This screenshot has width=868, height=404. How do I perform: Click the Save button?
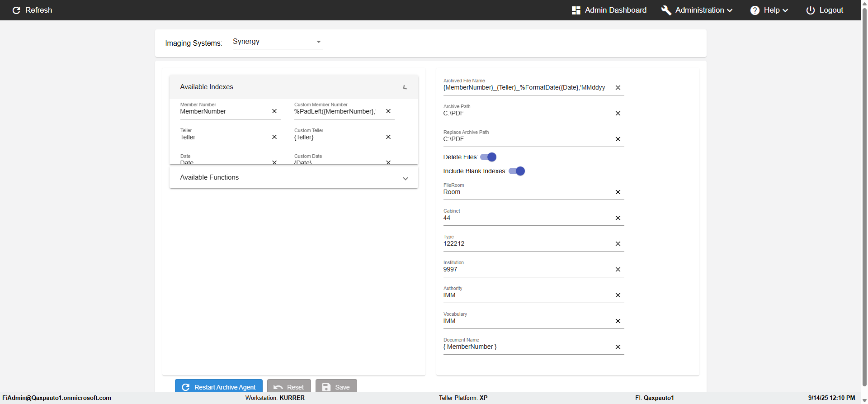tap(336, 387)
